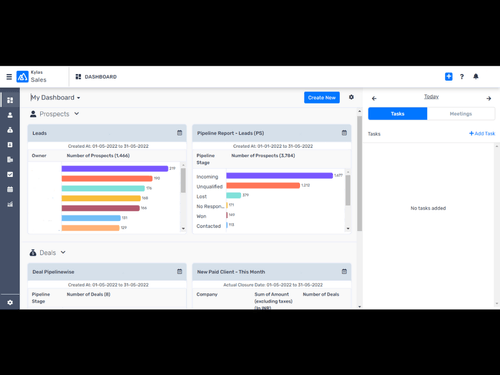The image size is (500, 375).
Task: Click the Number of Deals (8) header
Action: click(88, 294)
